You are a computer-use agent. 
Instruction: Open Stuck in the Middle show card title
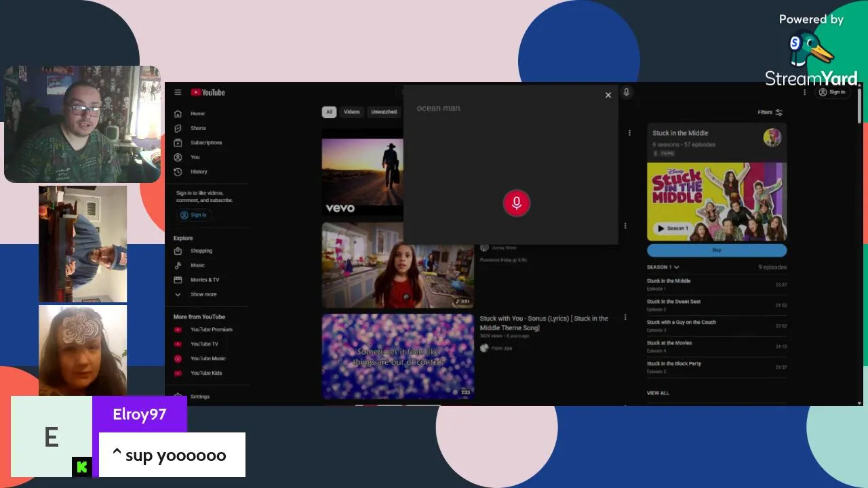tap(680, 134)
